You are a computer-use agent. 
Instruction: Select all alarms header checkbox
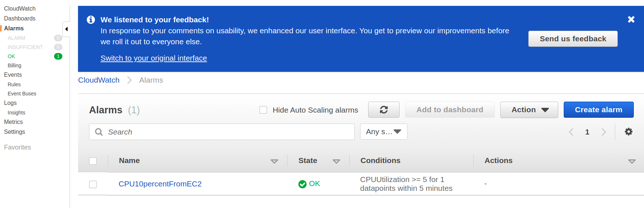pyautogui.click(x=93, y=161)
